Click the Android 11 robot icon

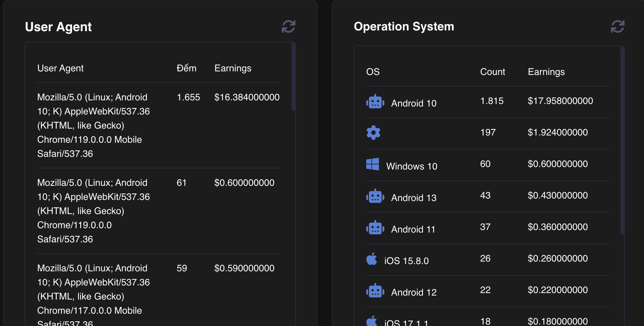[x=375, y=228]
